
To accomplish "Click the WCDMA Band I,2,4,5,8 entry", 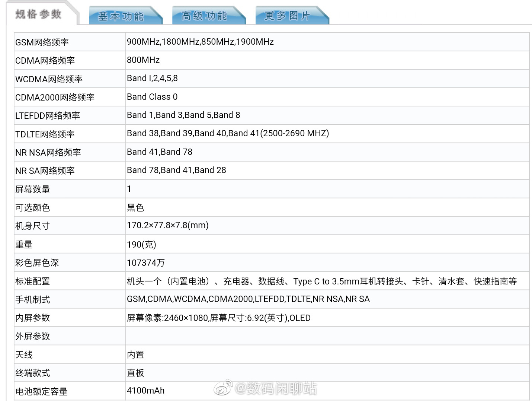I will (x=152, y=78).
